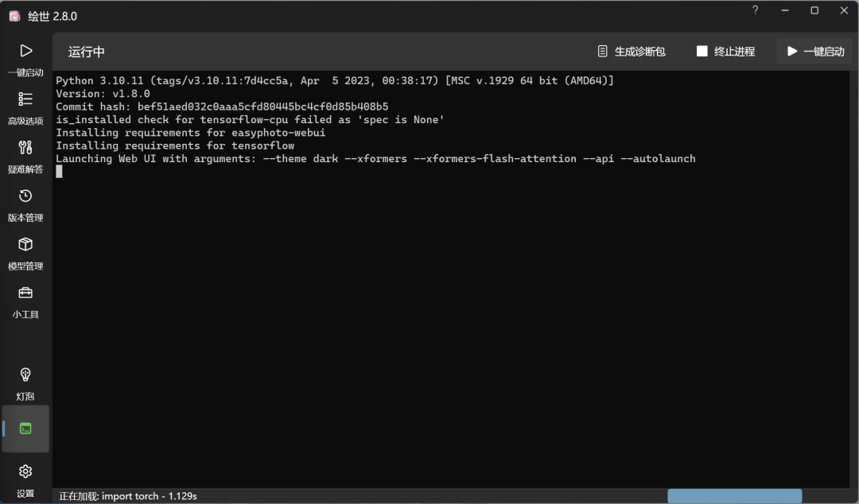This screenshot has height=504, width=859.
Task: Click the 运行中 status heading
Action: pyautogui.click(x=86, y=52)
